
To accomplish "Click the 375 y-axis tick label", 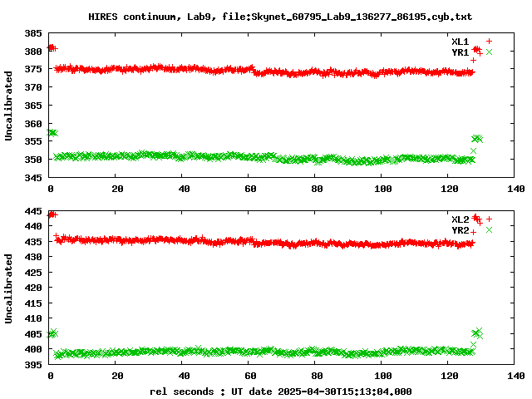I will (33, 69).
